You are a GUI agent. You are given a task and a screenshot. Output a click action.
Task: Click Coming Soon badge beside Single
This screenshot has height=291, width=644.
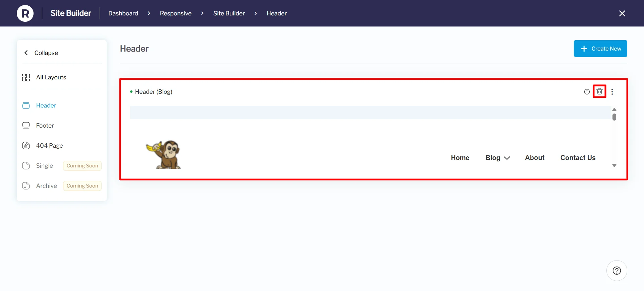[x=82, y=166]
